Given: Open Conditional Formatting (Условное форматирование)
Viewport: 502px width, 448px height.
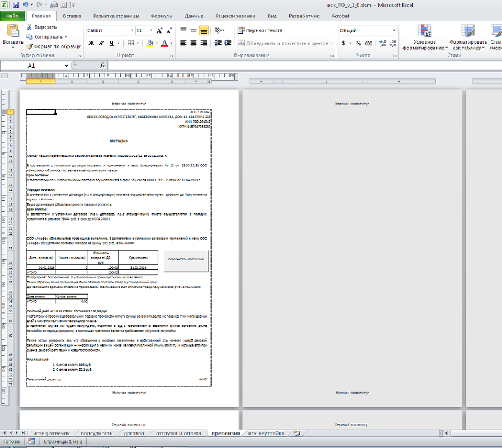Looking at the screenshot, I should [x=425, y=37].
